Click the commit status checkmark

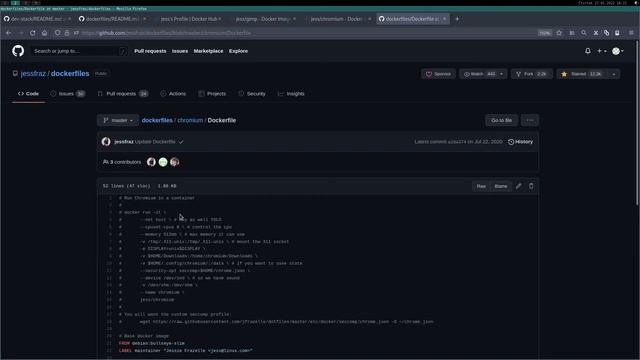(181, 142)
